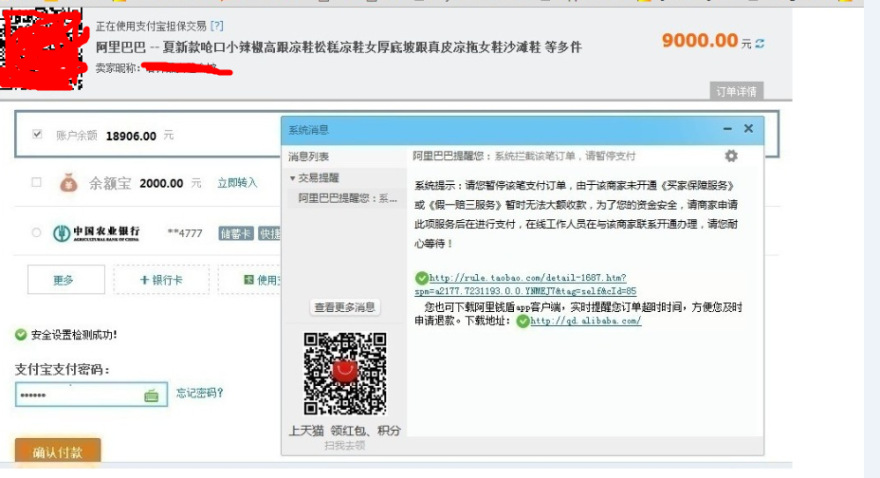The height and width of the screenshot is (478, 880).
Task: Open settings gear in system message window
Action: [x=731, y=156]
